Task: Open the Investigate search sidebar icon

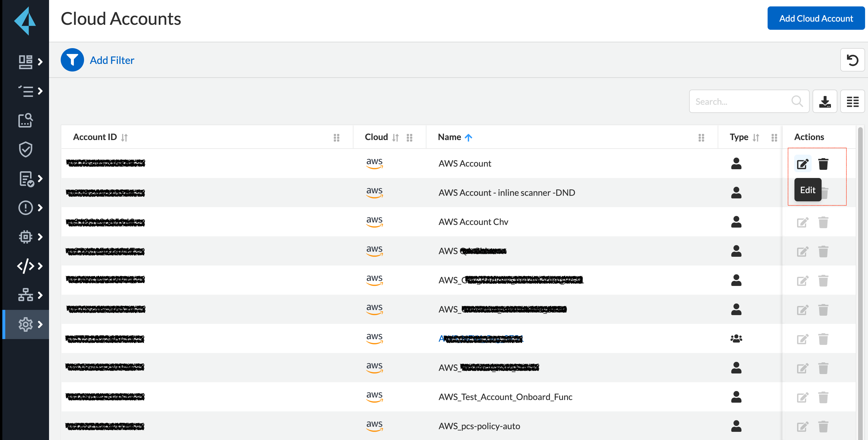Action: pos(26,120)
